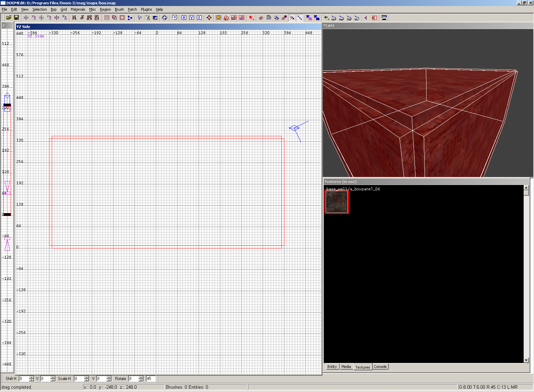The height and width of the screenshot is (392, 534).
Task: Click the DEL spline point icon
Action: 357,18
